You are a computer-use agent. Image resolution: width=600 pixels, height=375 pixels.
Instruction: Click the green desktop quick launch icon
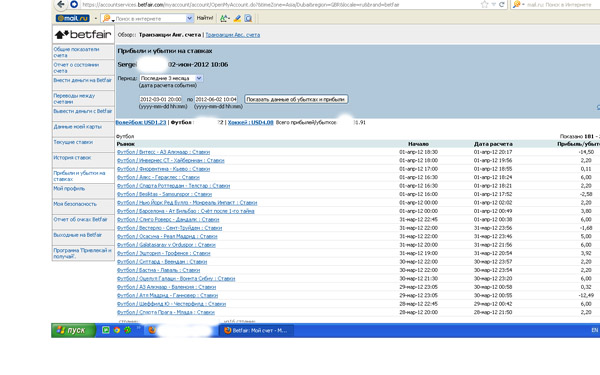106,330
